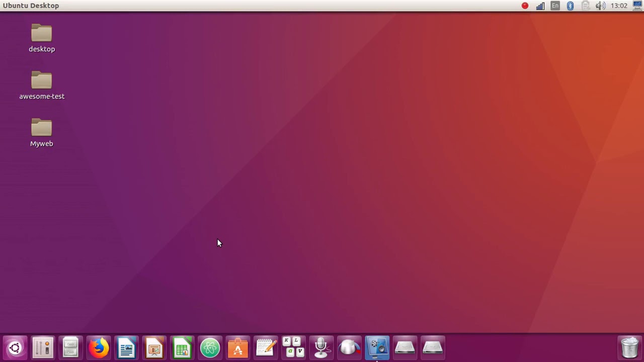Open the last drive icon in dock
This screenshot has width=644, height=362.
(x=433, y=347)
